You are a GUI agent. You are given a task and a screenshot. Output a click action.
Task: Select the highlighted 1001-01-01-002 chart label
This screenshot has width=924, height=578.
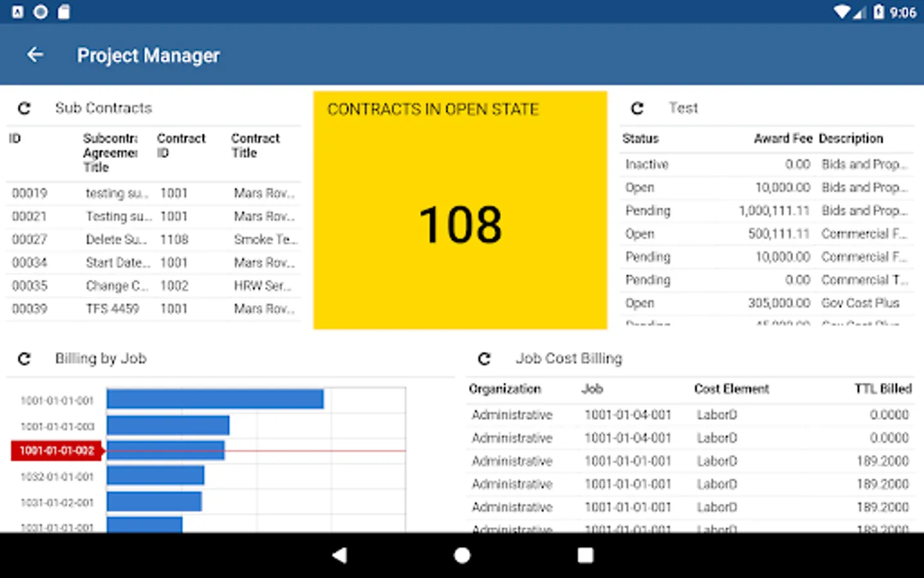[x=58, y=451]
